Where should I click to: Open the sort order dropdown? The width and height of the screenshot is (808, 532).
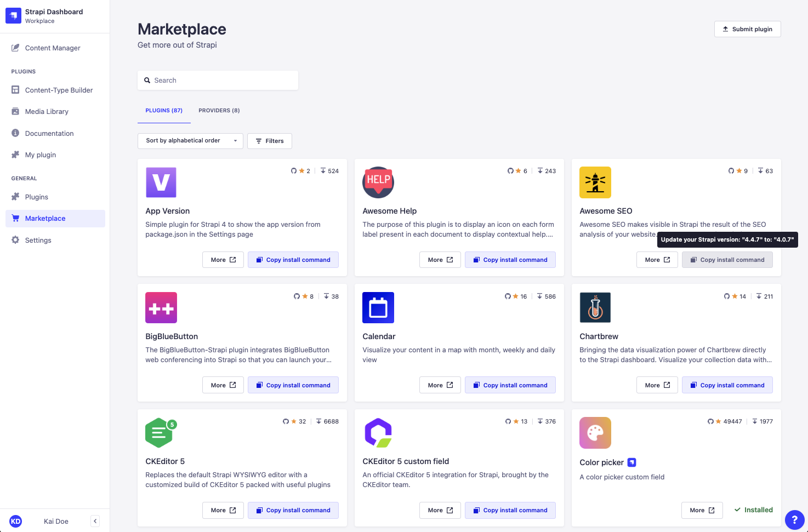click(x=190, y=141)
